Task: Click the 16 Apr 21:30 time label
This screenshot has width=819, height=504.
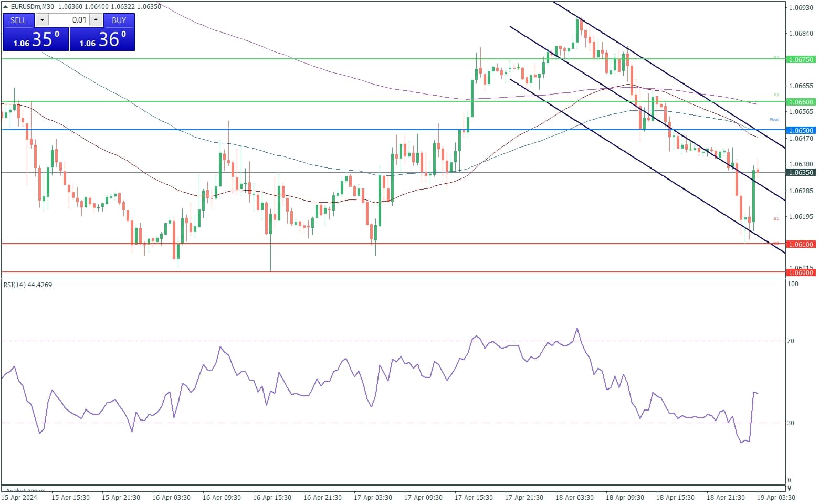Action: tap(322, 498)
